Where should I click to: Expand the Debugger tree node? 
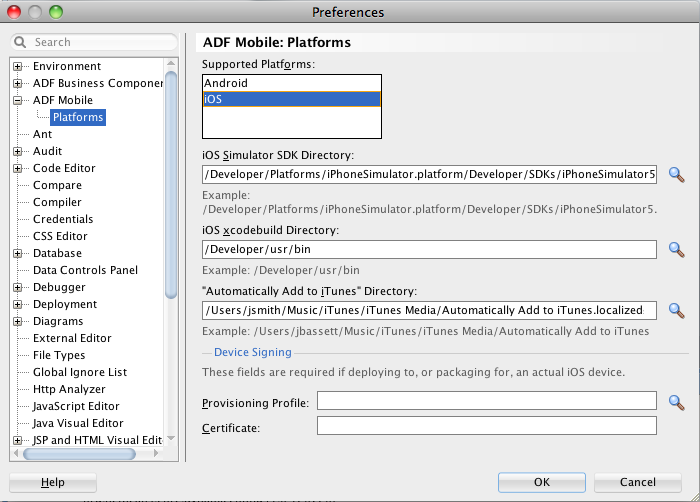pos(17,288)
